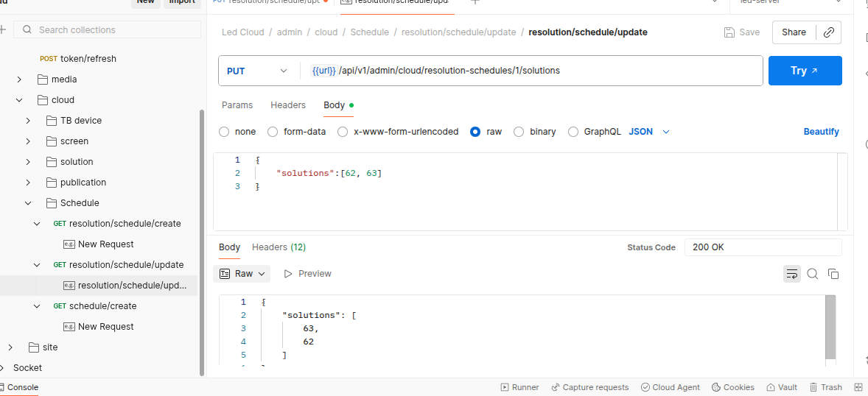Toggle the response word wrap icon
Image resolution: width=868 pixels, height=396 pixels.
pyautogui.click(x=792, y=274)
